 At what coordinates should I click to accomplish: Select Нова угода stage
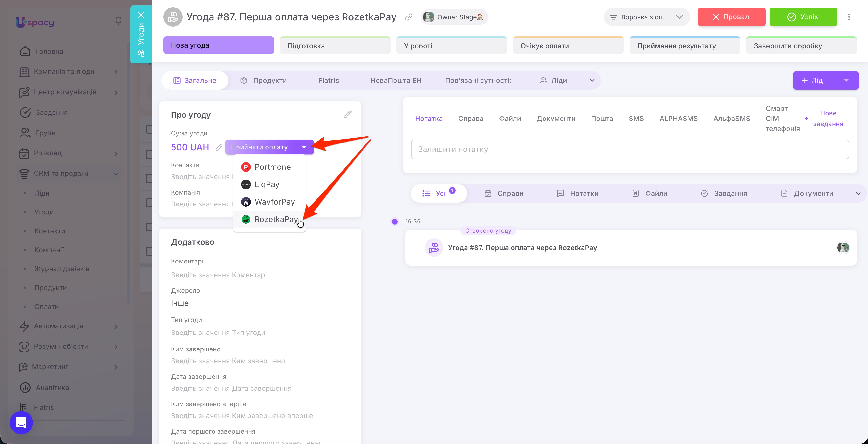tap(218, 45)
